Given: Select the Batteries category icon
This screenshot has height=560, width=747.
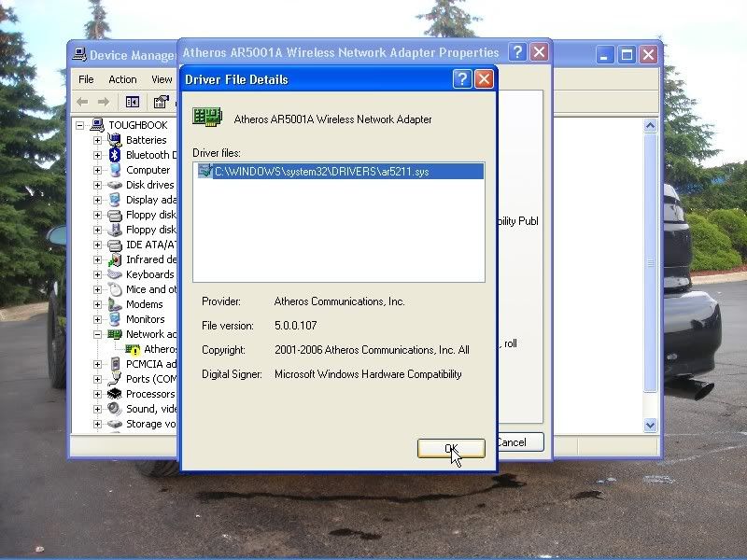Looking at the screenshot, I should (x=114, y=140).
